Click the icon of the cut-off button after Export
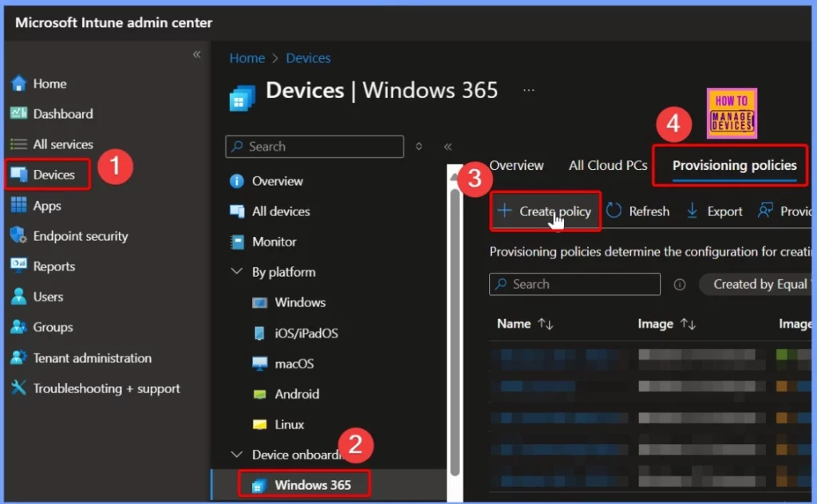Viewport: 817px width, 504px height. pyautogui.click(x=765, y=211)
